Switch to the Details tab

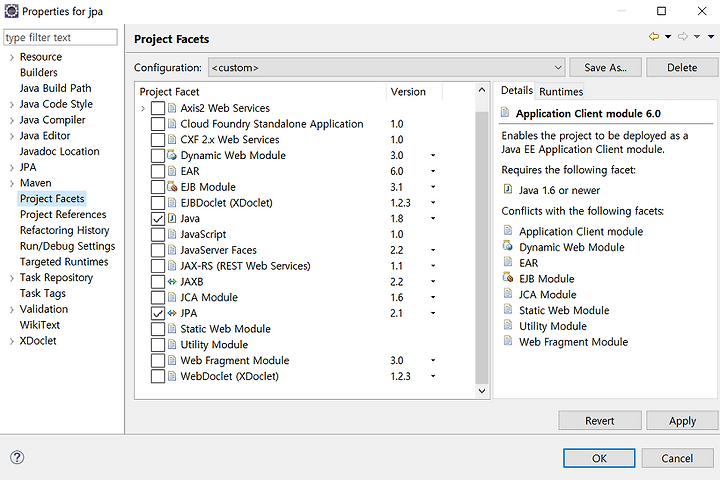517,90
